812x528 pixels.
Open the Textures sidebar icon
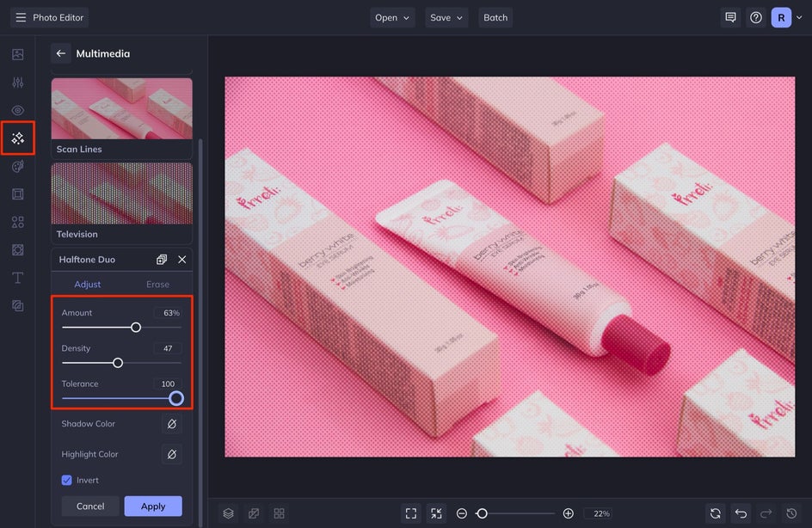[17, 250]
